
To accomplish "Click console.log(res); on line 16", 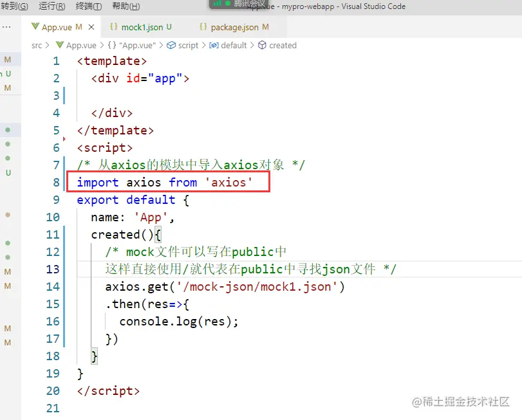I will [x=179, y=322].
